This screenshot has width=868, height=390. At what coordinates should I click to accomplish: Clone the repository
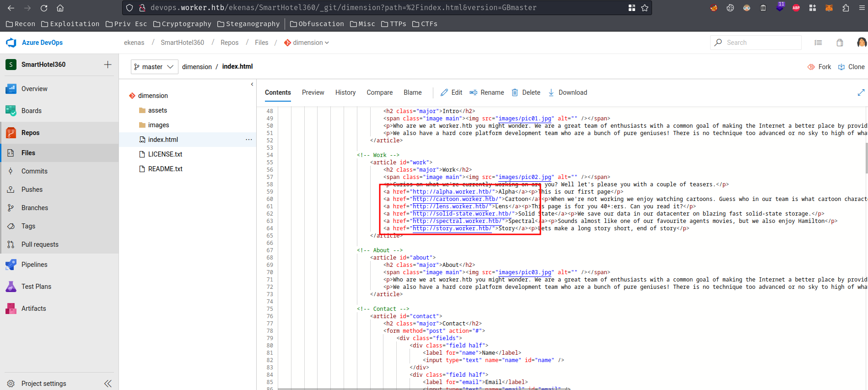click(851, 67)
